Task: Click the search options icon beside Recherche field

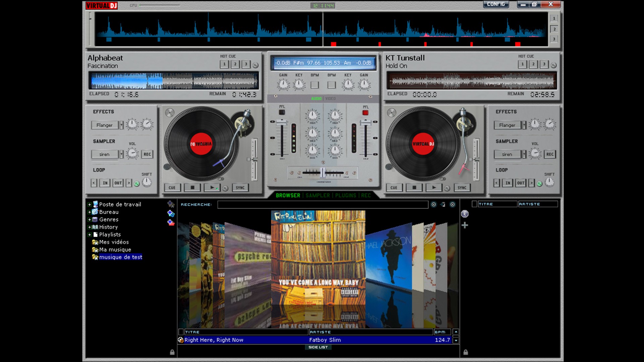Action: (x=434, y=205)
